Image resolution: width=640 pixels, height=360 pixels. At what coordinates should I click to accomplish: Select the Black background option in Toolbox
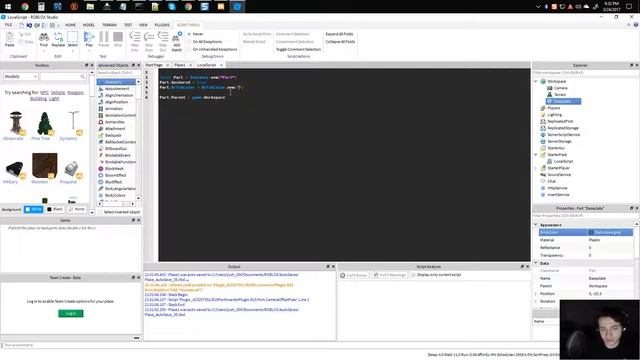coord(55,209)
